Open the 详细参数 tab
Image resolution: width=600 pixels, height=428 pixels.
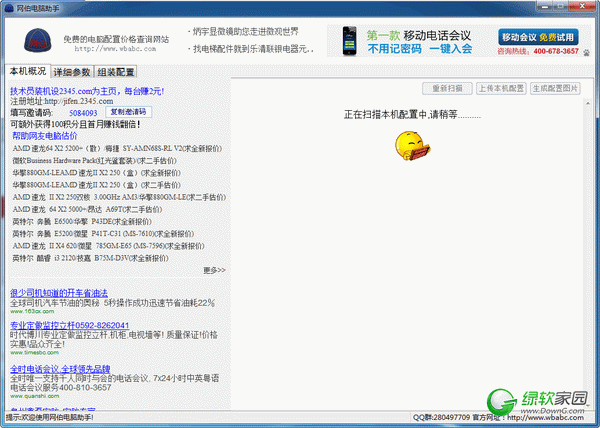[x=72, y=72]
